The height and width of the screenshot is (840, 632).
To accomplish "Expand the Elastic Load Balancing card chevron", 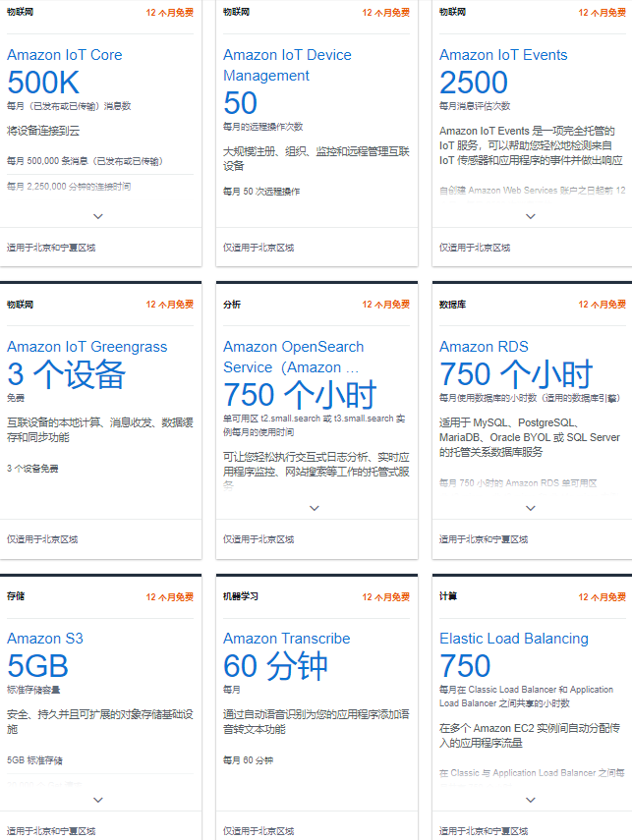I will pyautogui.click(x=531, y=800).
